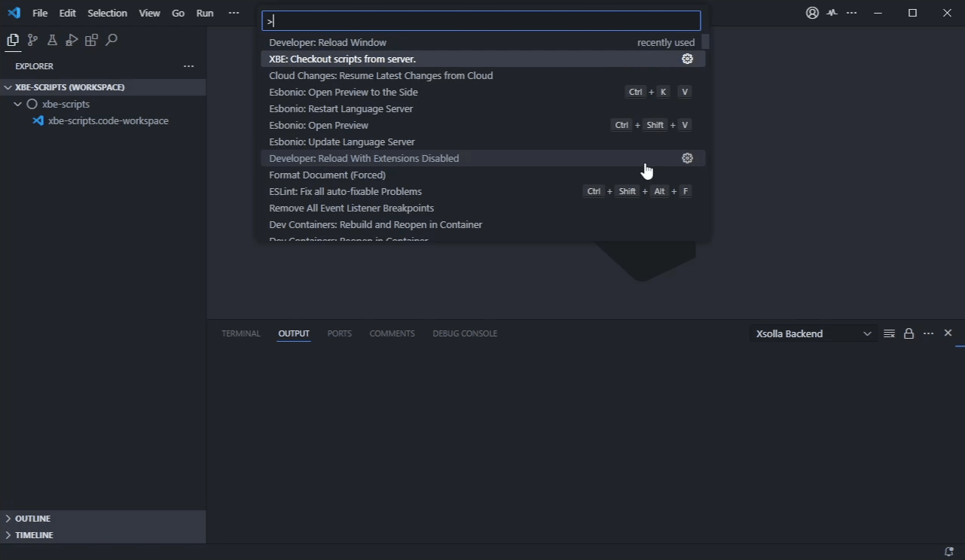This screenshot has width=965, height=560.
Task: Configure keybinding gear for Reload With Extensions Disabled
Action: coord(687,158)
